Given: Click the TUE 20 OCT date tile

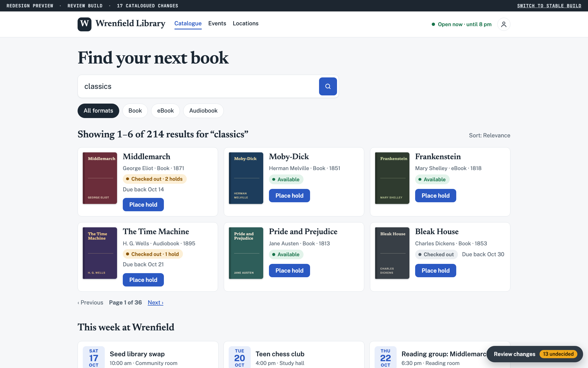Looking at the screenshot, I should click(240, 358).
